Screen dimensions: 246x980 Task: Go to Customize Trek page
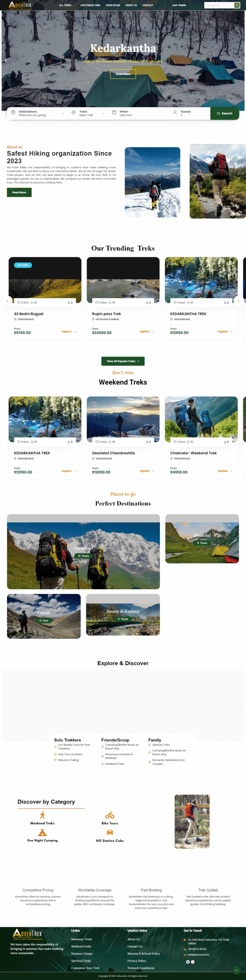(x=90, y=5)
